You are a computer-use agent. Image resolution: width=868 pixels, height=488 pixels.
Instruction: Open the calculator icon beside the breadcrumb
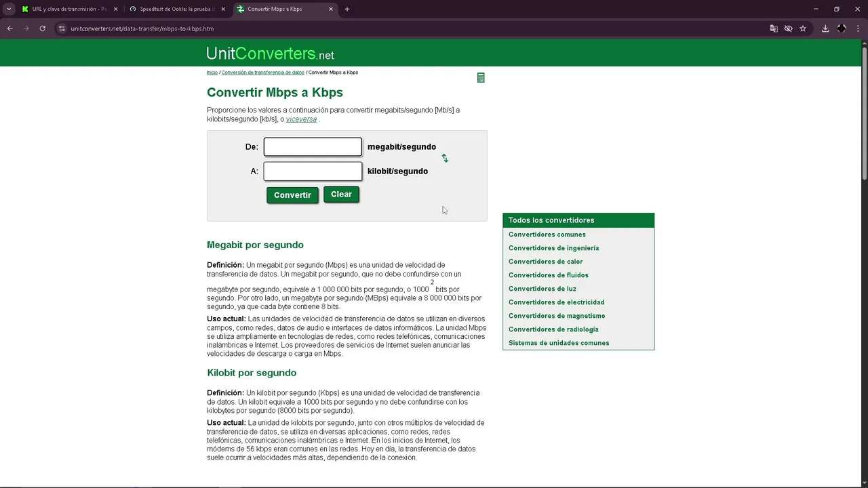click(481, 78)
